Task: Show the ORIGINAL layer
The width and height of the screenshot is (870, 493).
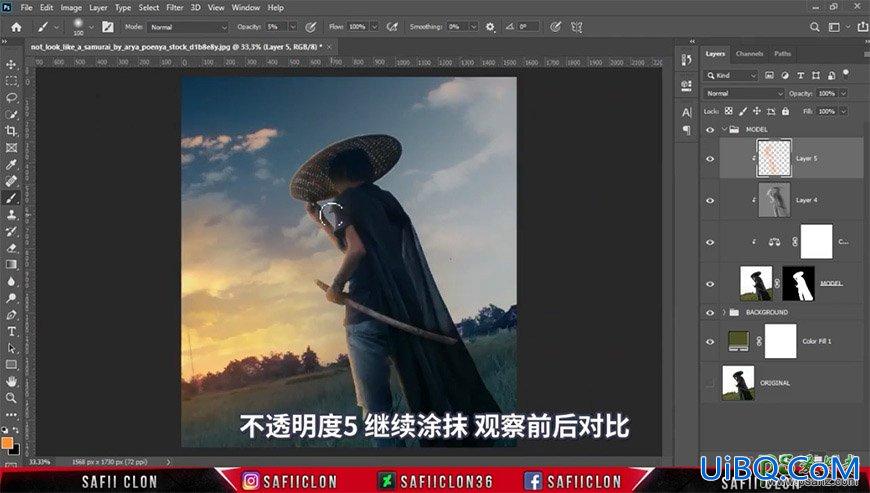Action: click(x=710, y=383)
